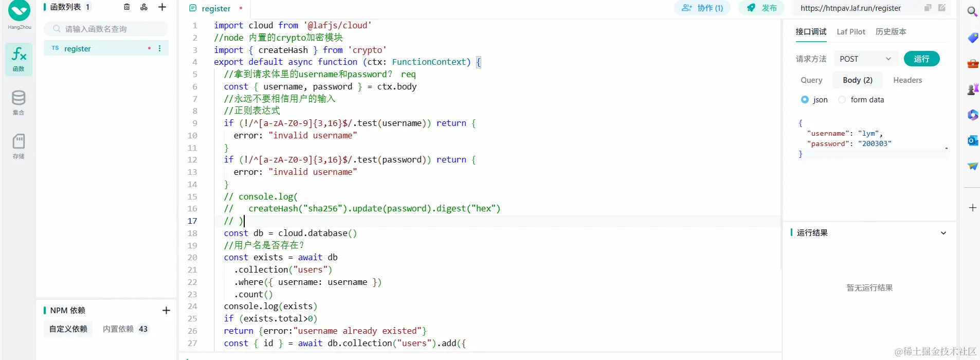Open the Query parameters tab

pos(811,80)
